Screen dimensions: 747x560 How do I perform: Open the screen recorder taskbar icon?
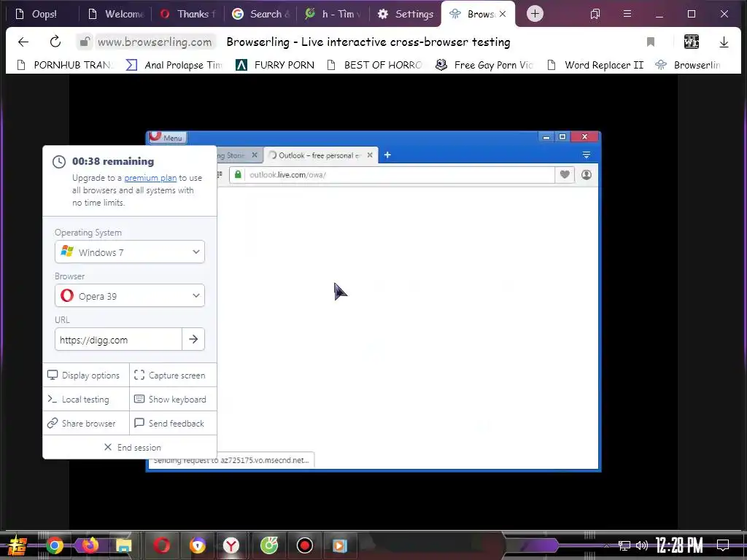pyautogui.click(x=304, y=545)
